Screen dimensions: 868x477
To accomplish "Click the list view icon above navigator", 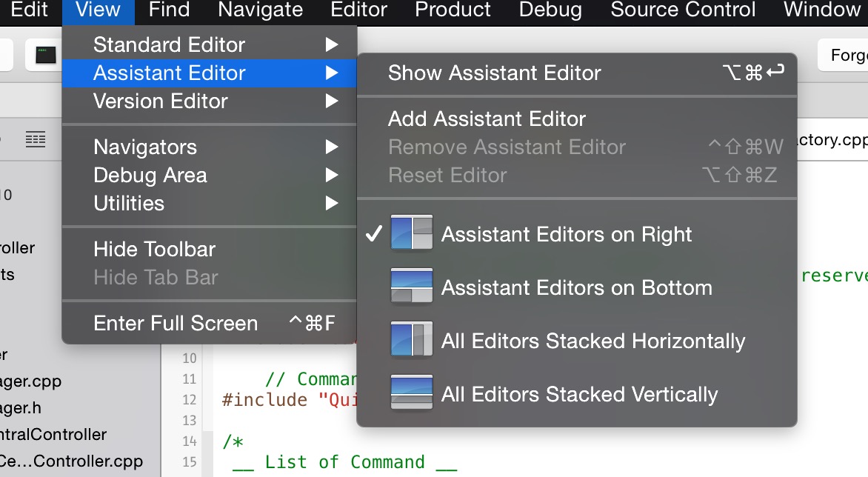I will point(35,139).
